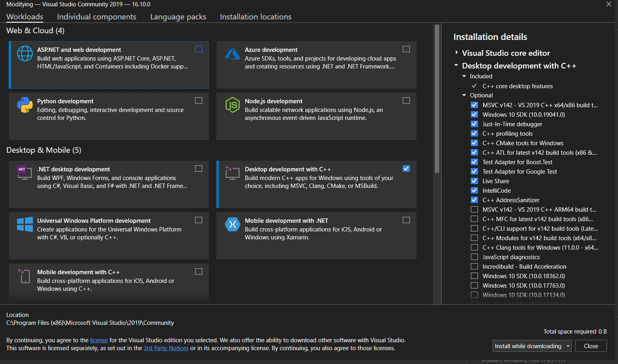This screenshot has width=618, height=364.
Task: Check Incredibuild Build Acceleration option
Action: [474, 266]
